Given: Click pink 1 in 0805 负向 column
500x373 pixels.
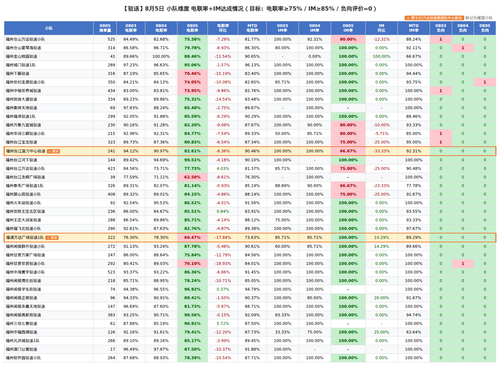Looking at the screenshot, I should coord(485,82).
